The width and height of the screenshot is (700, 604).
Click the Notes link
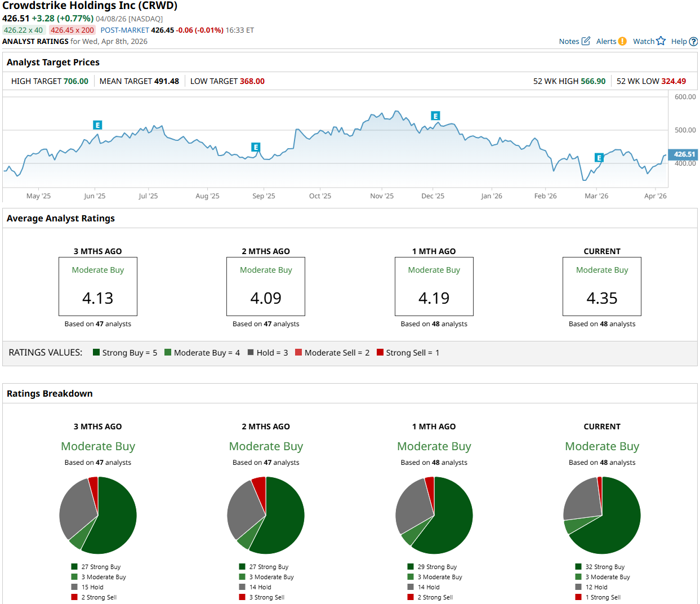[569, 42]
